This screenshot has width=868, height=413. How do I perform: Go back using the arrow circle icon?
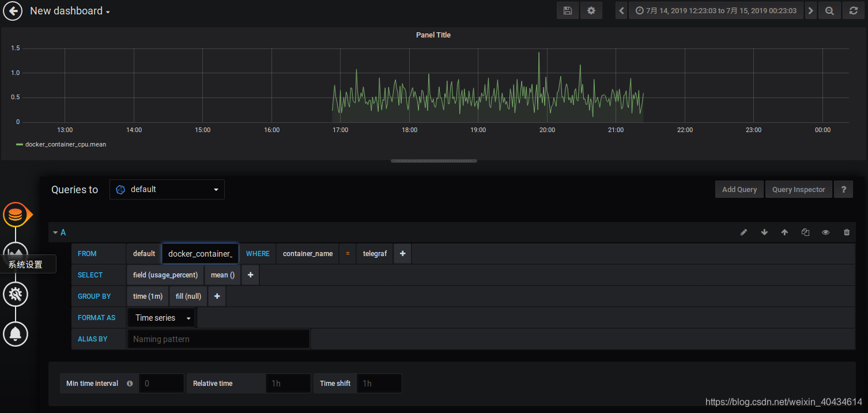(x=13, y=11)
